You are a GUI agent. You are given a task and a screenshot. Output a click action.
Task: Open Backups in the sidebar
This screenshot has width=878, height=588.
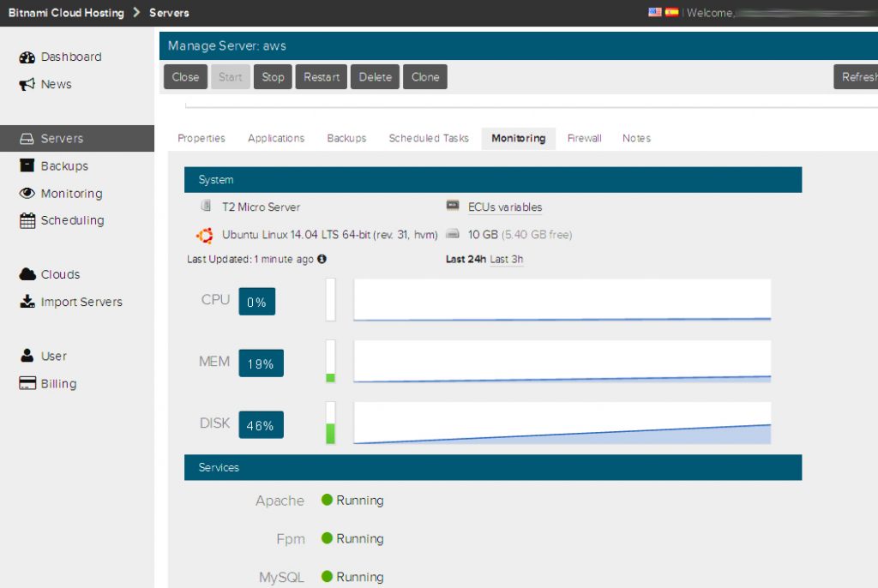(64, 166)
